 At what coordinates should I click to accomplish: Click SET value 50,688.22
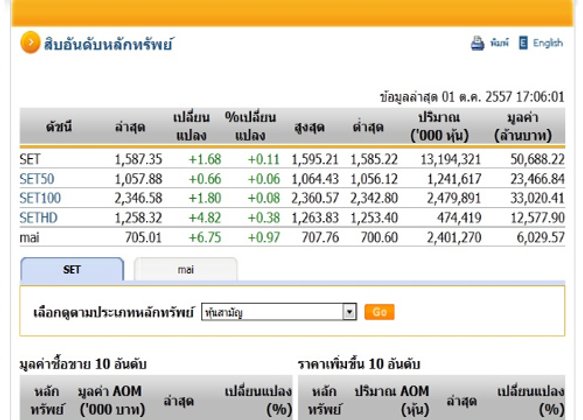pyautogui.click(x=537, y=159)
